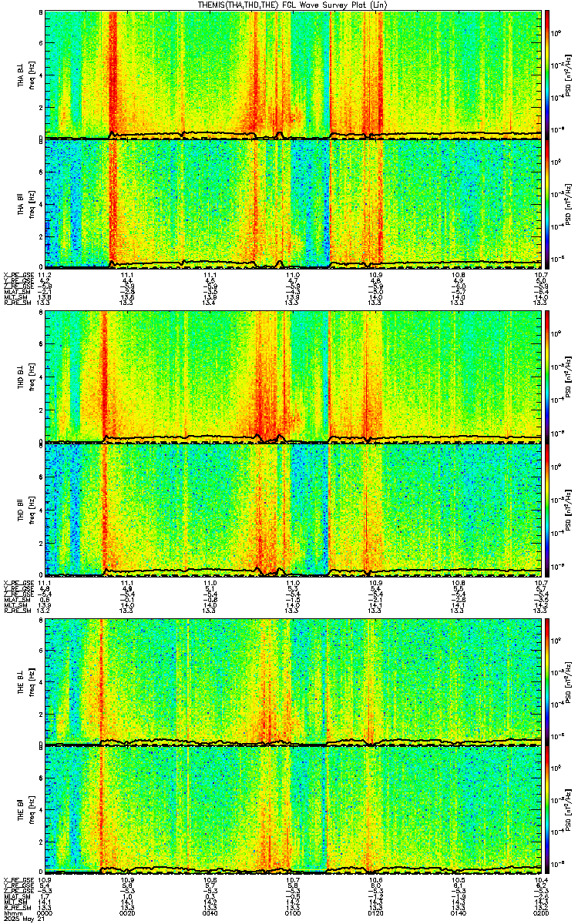Click the 0000 time tick label

pyautogui.click(x=45, y=912)
